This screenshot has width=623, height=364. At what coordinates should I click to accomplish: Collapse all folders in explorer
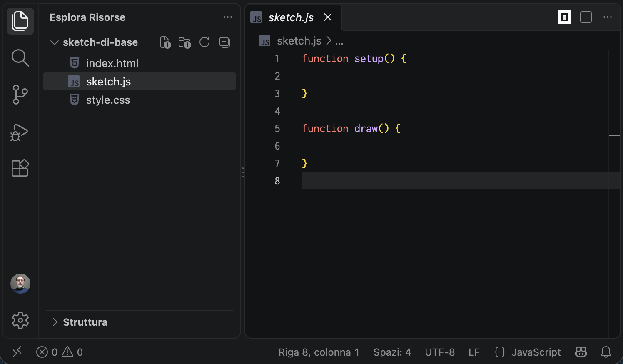click(225, 42)
